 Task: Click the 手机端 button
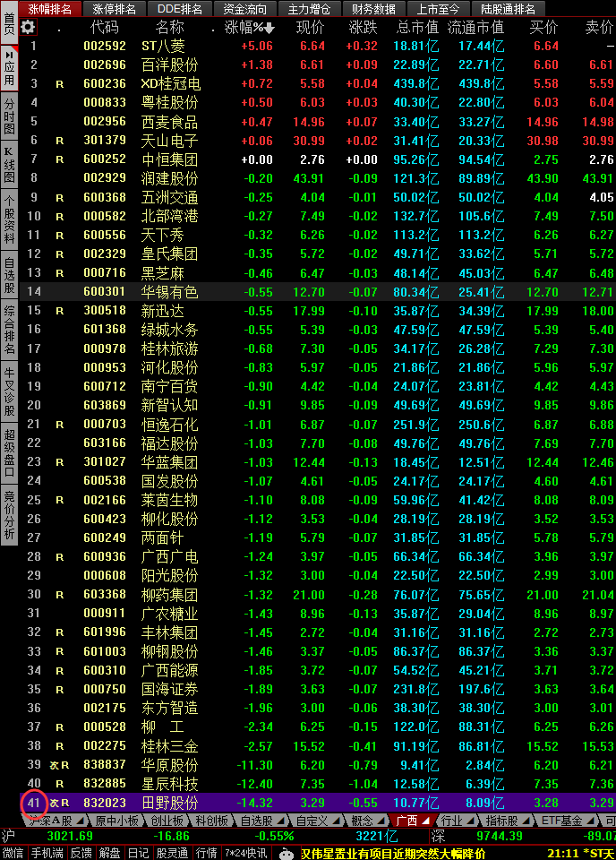coord(47,854)
